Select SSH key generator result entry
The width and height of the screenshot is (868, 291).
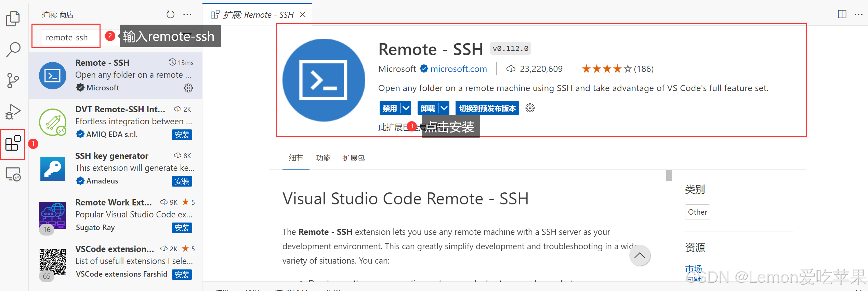(115, 169)
